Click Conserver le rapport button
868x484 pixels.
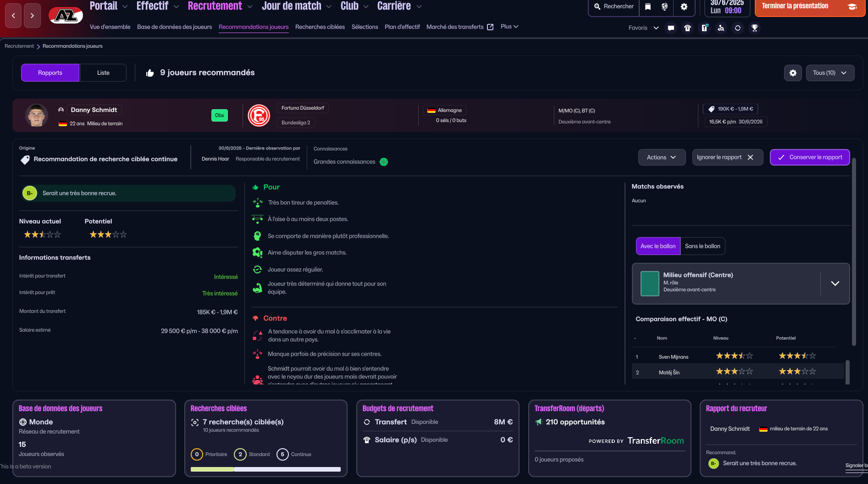(809, 157)
